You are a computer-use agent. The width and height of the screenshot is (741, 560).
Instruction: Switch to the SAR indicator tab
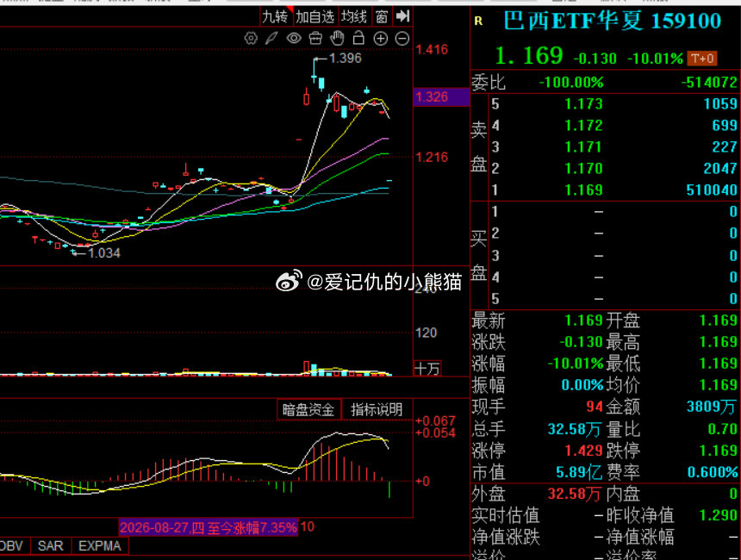coord(51,546)
